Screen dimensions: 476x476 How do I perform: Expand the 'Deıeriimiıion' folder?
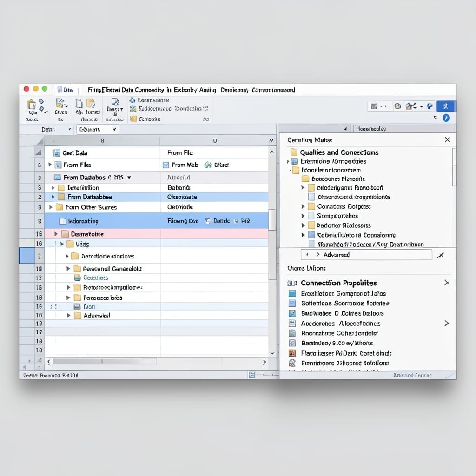point(53,188)
